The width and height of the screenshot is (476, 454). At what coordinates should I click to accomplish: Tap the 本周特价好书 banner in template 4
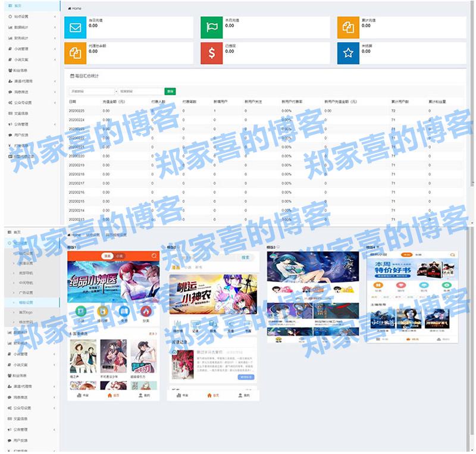coord(412,269)
